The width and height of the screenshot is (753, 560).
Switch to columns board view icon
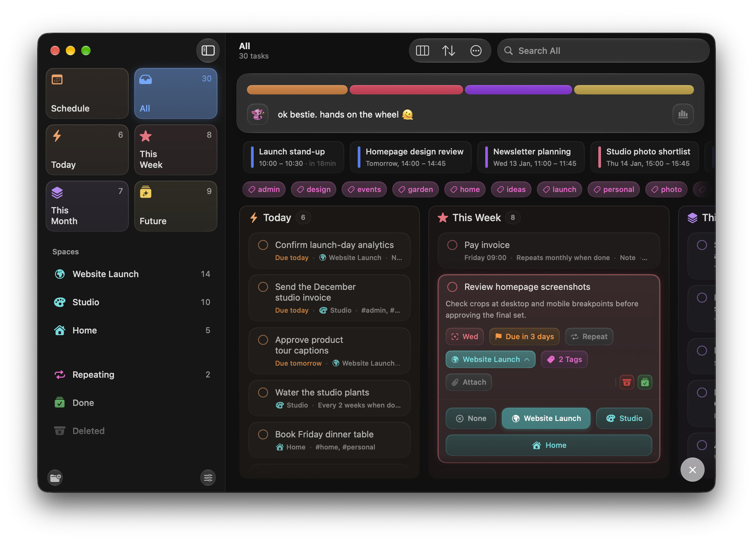click(x=422, y=50)
